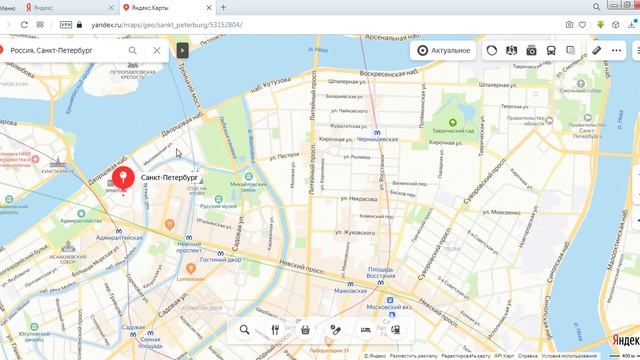Click the yandex.ru maps URL in the address bar

click(167, 25)
